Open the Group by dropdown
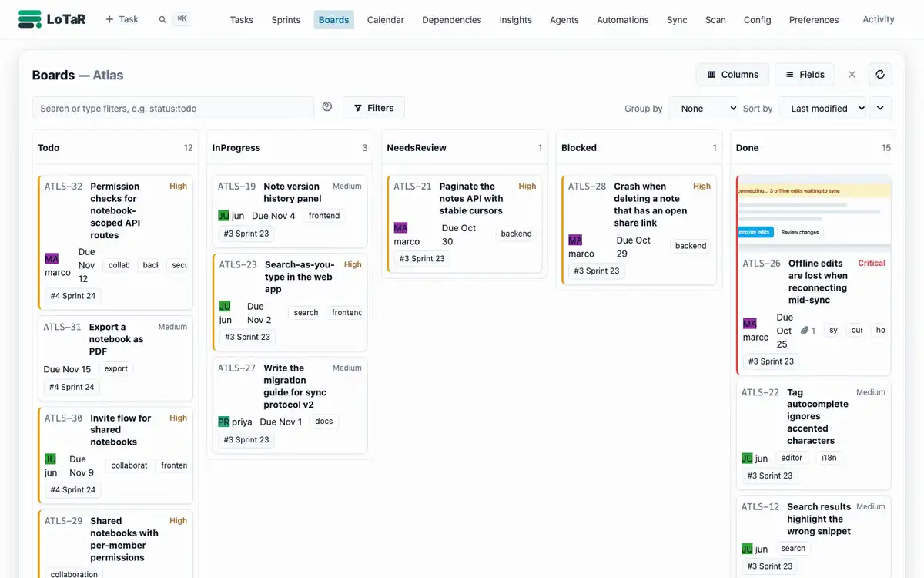 point(703,109)
